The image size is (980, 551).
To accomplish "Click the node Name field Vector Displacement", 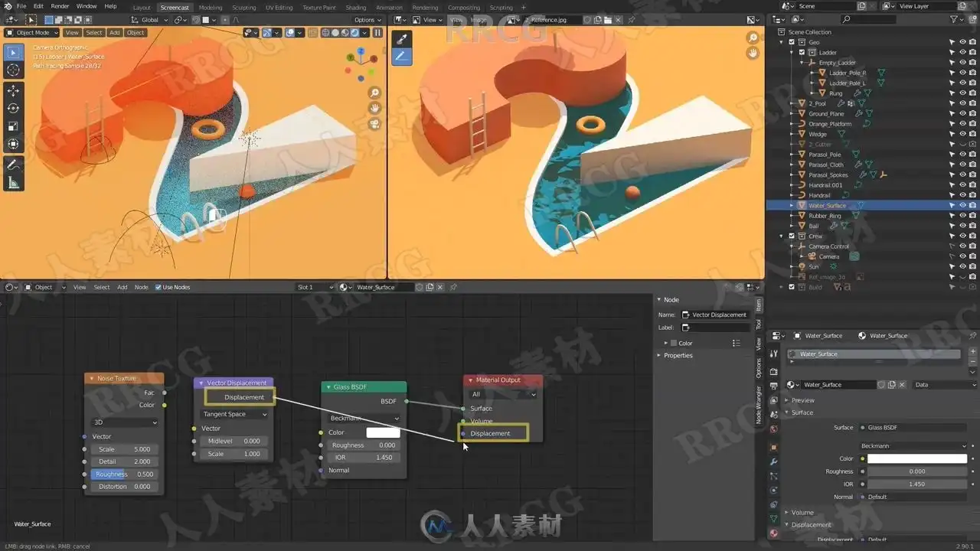I will [715, 315].
